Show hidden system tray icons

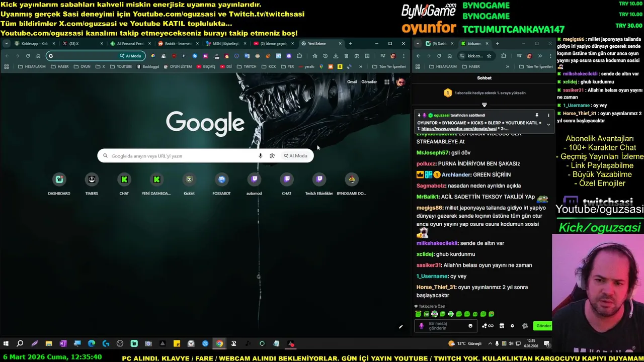[x=491, y=344]
